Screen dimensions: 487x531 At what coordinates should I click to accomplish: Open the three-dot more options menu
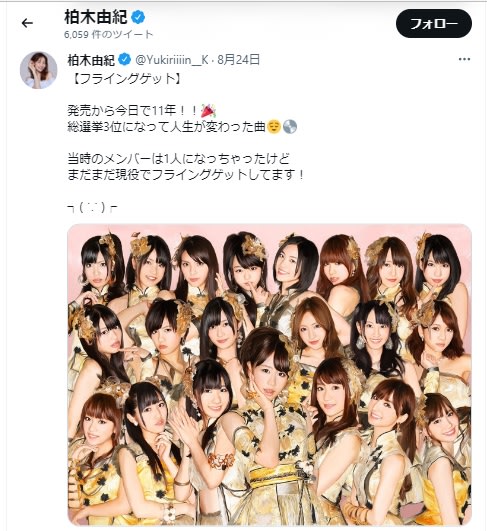(x=464, y=59)
